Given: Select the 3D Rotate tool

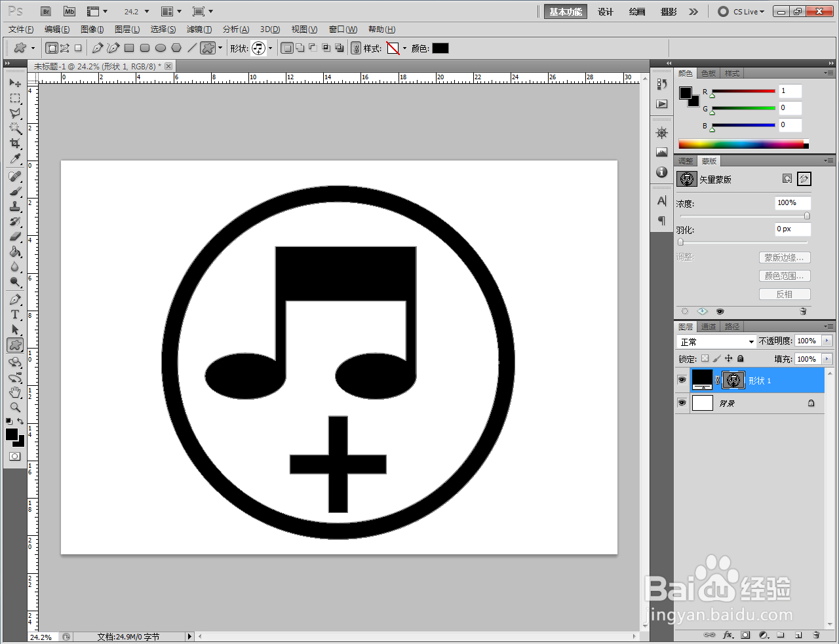Looking at the screenshot, I should 15,362.
